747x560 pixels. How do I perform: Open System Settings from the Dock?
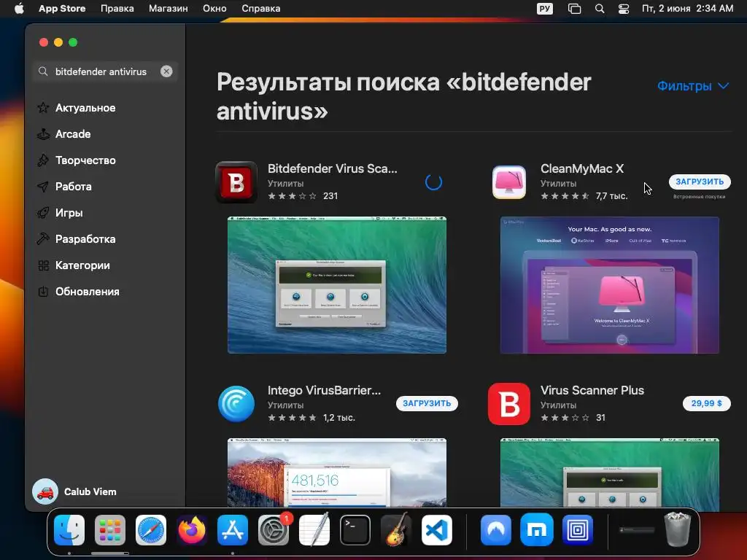click(274, 530)
